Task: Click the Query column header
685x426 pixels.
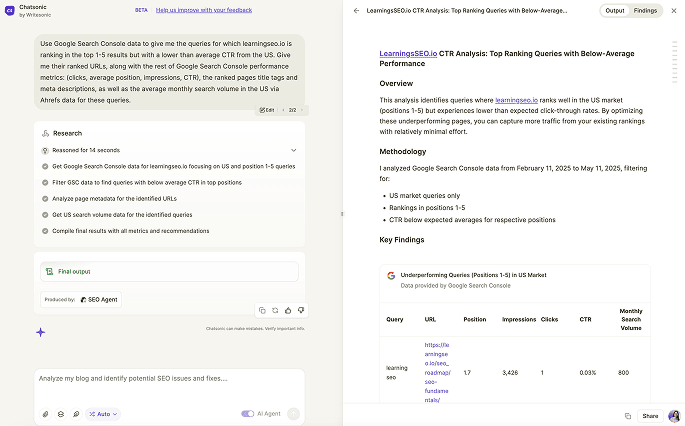Action: click(x=394, y=319)
